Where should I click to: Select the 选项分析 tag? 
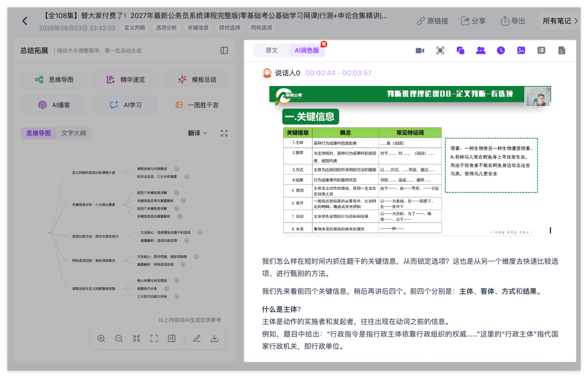click(166, 28)
